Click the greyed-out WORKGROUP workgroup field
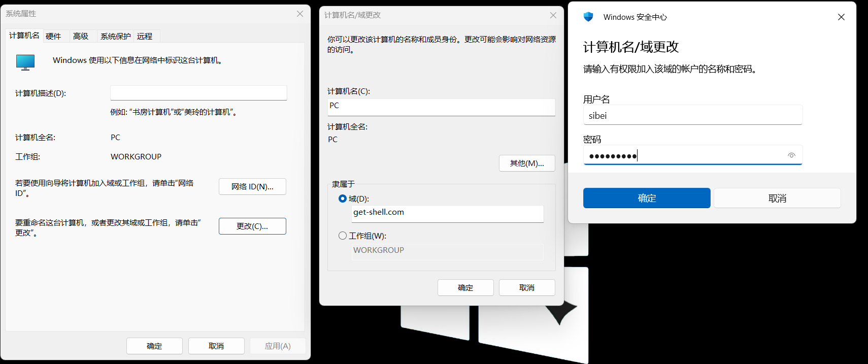Image resolution: width=868 pixels, height=364 pixels. [448, 252]
